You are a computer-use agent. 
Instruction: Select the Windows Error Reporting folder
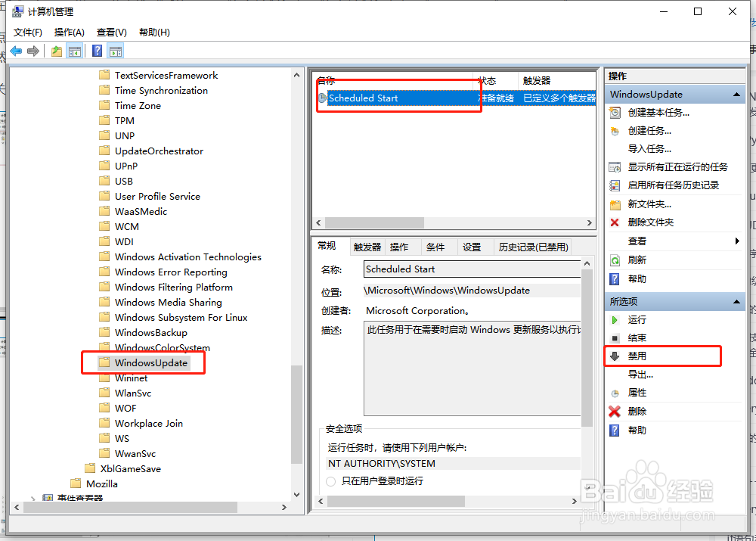[x=171, y=272]
